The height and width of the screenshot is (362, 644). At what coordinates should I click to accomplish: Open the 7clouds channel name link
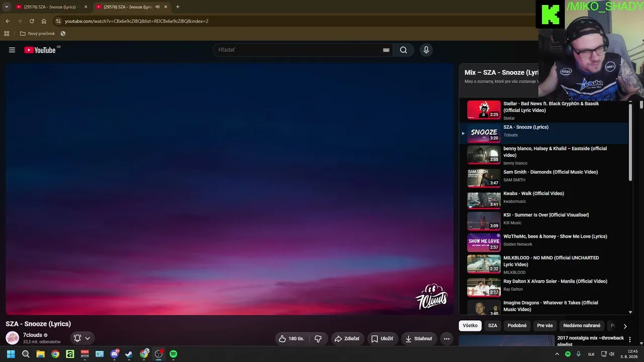point(33,335)
